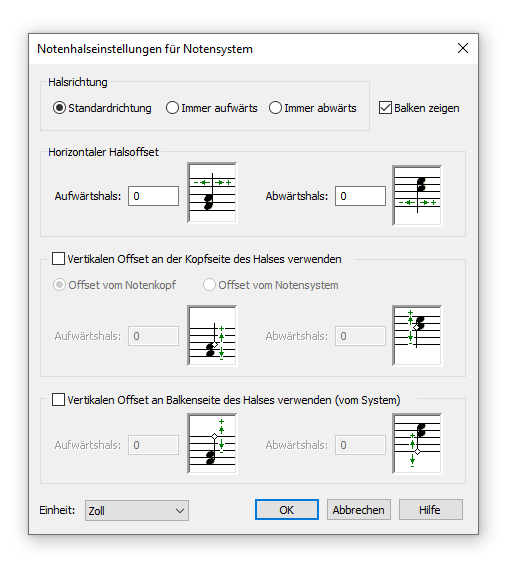Click the Kopfseite down-stem vertical offset diagram
This screenshot has height=576, width=525.
click(x=417, y=335)
